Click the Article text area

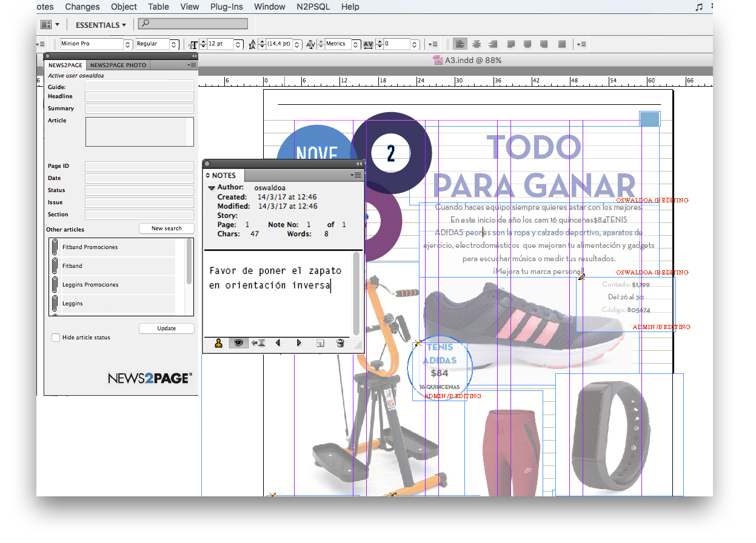[x=139, y=132]
